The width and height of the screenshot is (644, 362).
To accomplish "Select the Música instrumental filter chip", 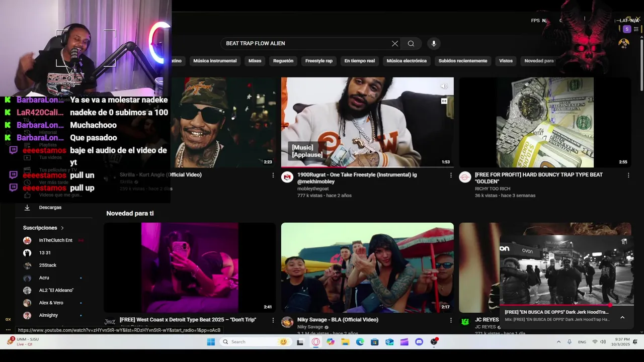I will pyautogui.click(x=215, y=61).
